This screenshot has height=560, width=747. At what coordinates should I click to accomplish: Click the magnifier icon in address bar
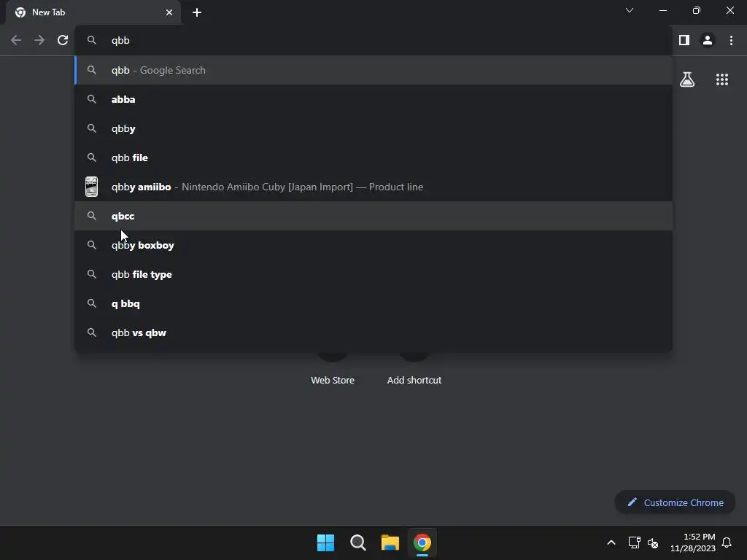pos(91,41)
